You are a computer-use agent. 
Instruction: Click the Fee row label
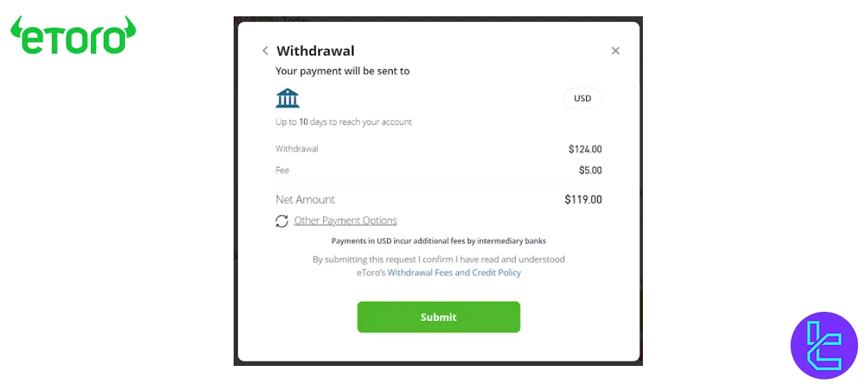(x=283, y=170)
